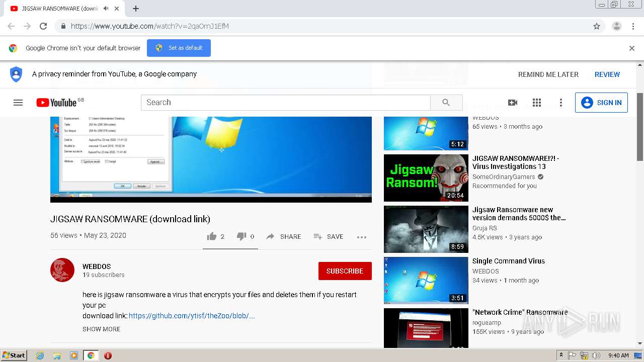Open Network Crime Ransomware title
The width and height of the screenshot is (644, 362).
click(x=520, y=312)
